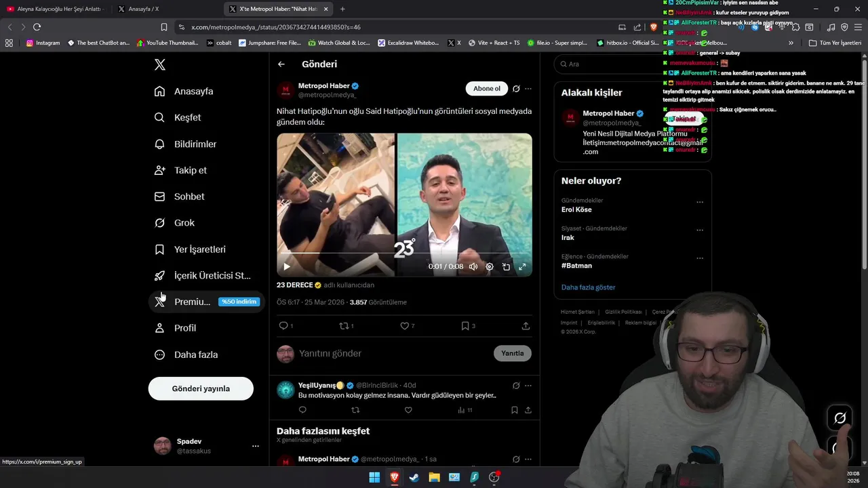The image size is (868, 488).
Task: Open Takip et in sidebar
Action: tap(180, 170)
